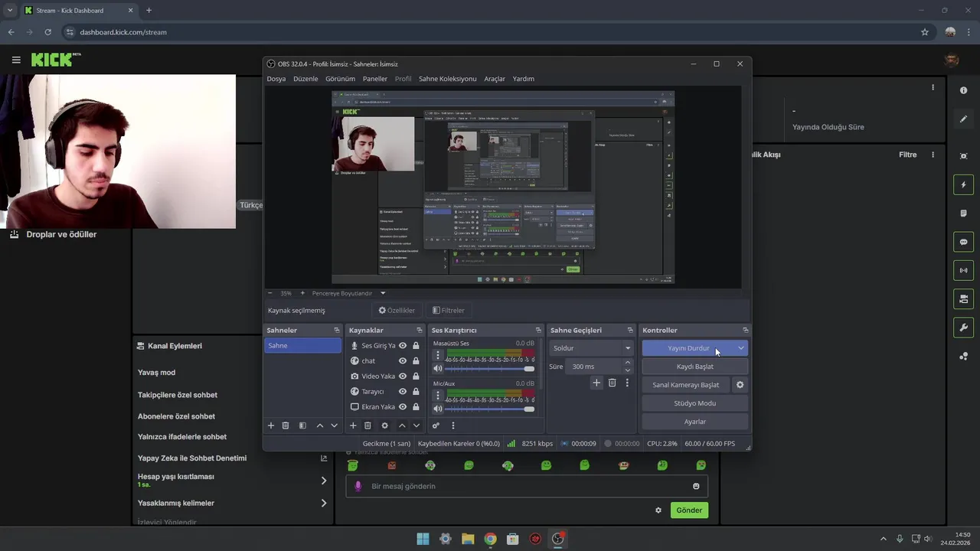Toggle Kick sidebar chat bubble panel
This screenshot has height=551, width=980.
(x=963, y=242)
